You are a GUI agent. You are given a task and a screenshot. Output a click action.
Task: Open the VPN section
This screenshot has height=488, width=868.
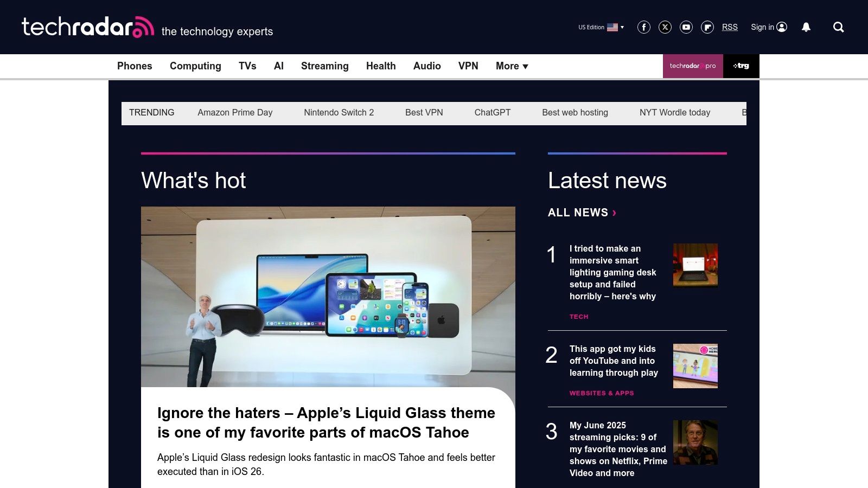pyautogui.click(x=468, y=66)
